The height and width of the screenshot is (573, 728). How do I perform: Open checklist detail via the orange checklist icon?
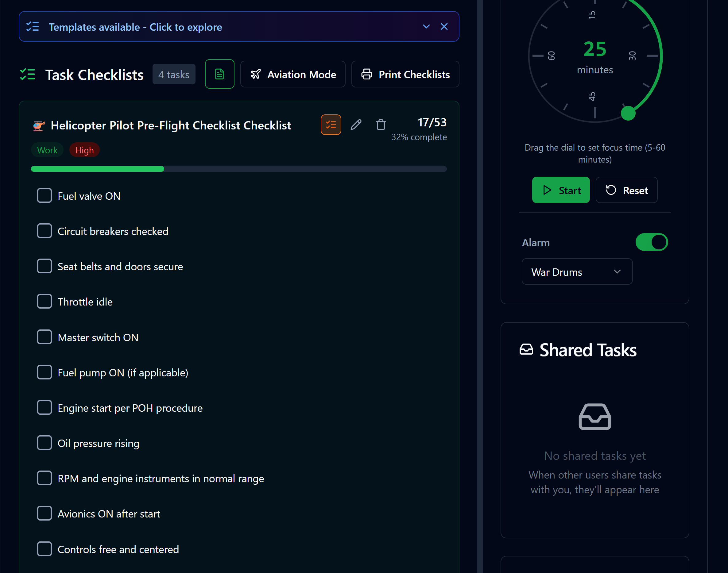(331, 125)
